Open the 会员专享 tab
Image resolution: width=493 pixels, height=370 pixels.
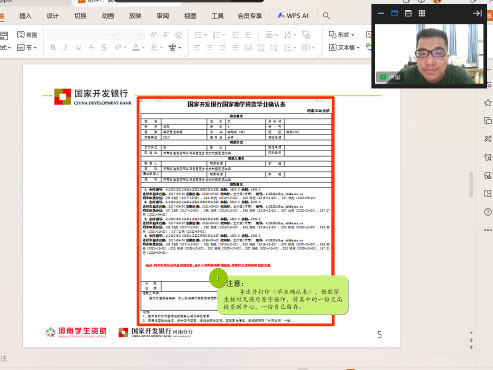coord(250,16)
